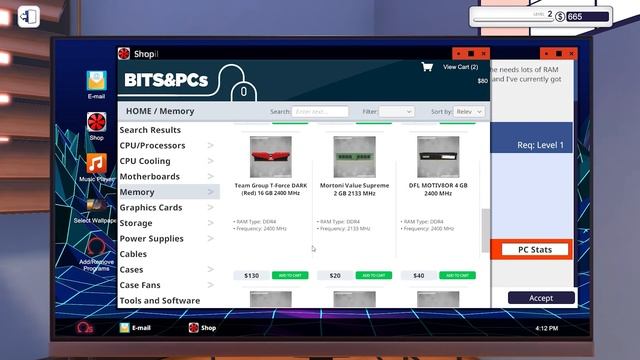Launch the Music Player desktop icon

(x=96, y=163)
